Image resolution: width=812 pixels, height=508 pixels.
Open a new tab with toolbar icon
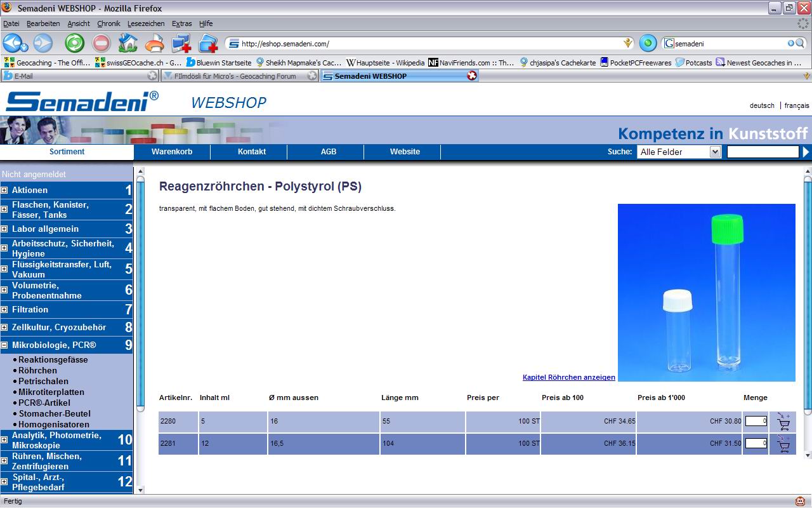coord(208,43)
